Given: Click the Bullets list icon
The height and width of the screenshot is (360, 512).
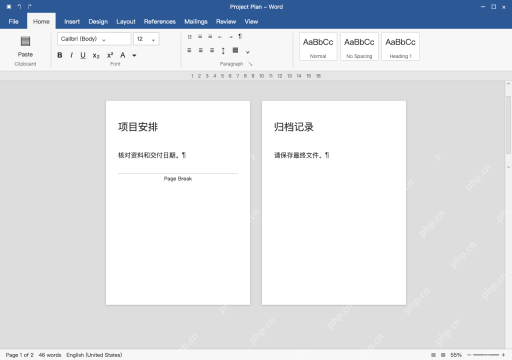Looking at the screenshot, I should click(190, 37).
